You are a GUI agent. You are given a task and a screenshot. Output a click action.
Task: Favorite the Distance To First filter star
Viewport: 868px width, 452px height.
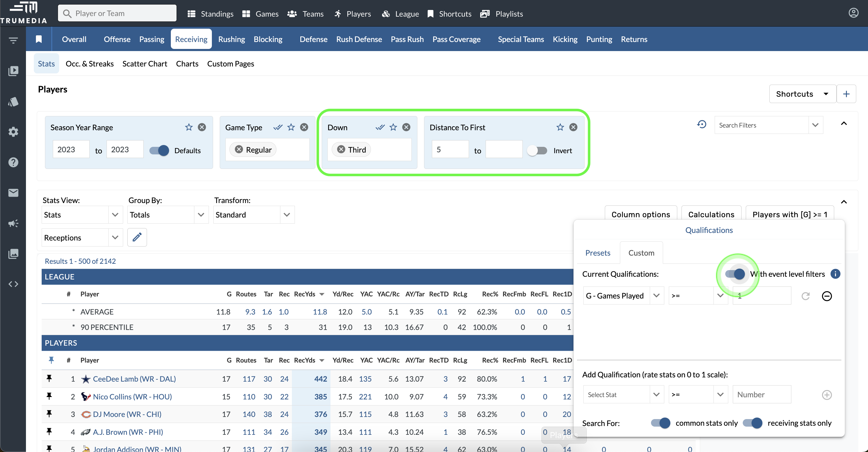point(560,127)
